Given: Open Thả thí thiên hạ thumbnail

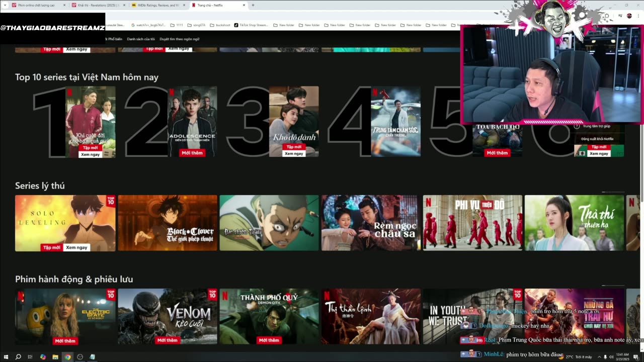Looking at the screenshot, I should pos(574,223).
